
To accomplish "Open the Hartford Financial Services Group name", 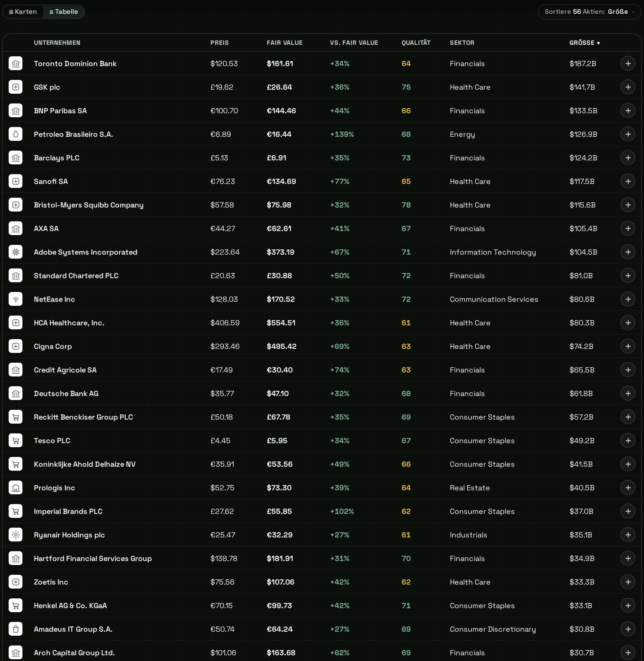I will (93, 559).
